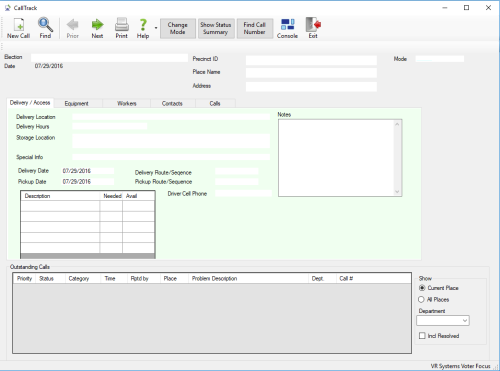Click the Storage Location field
This screenshot has width=500, height=371.
coord(171,141)
